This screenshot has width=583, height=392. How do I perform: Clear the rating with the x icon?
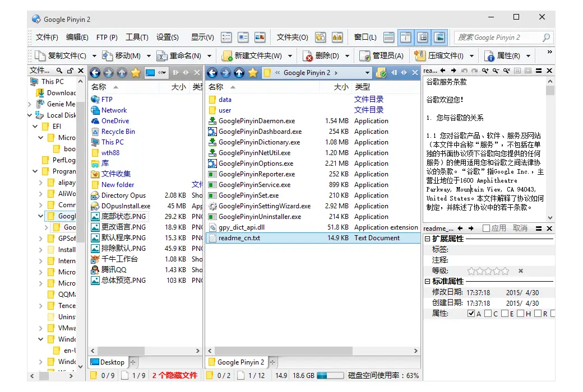click(521, 271)
